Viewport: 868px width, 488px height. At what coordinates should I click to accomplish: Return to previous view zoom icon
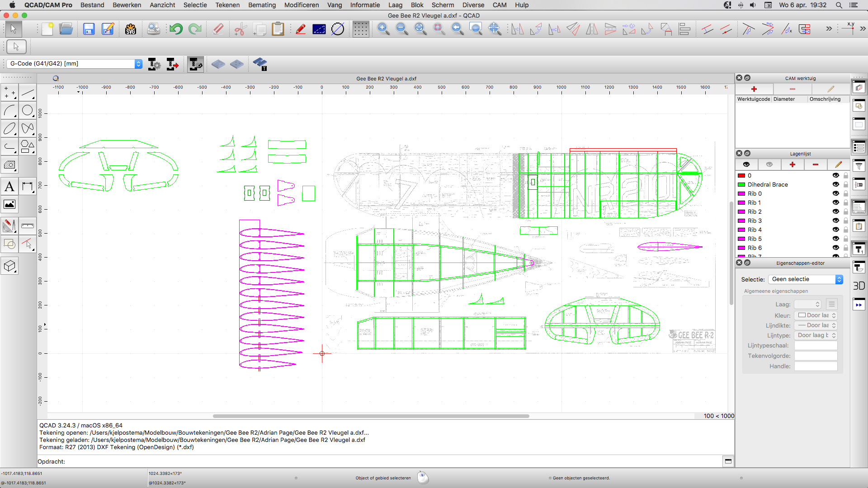(x=457, y=29)
